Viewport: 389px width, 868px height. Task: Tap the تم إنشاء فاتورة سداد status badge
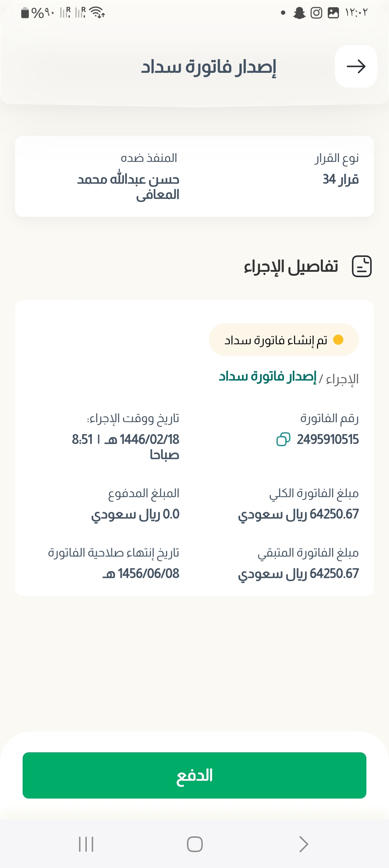283,340
